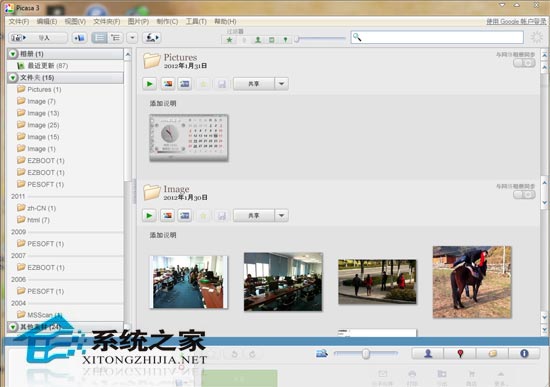Expand the 其他素材 (24) section
Screen dimensions: 550x387
tap(13, 327)
